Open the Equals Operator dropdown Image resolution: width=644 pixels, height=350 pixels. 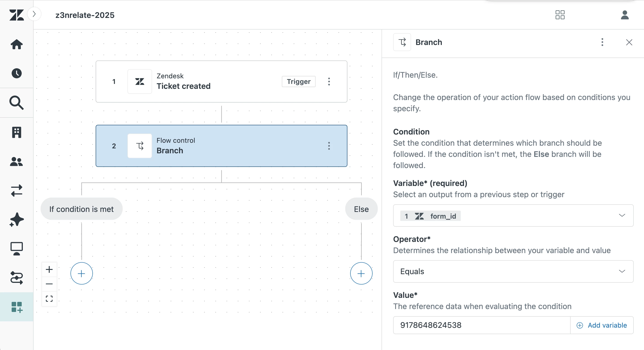click(513, 271)
